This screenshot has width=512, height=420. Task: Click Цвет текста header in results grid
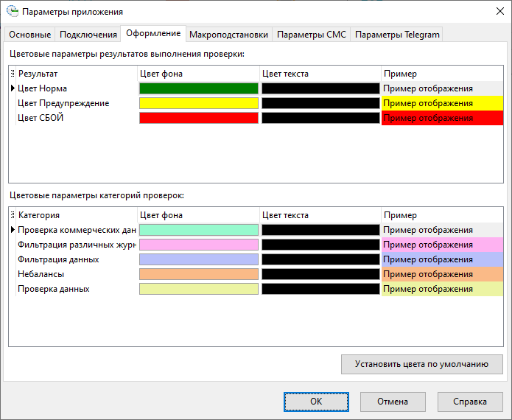click(x=320, y=74)
